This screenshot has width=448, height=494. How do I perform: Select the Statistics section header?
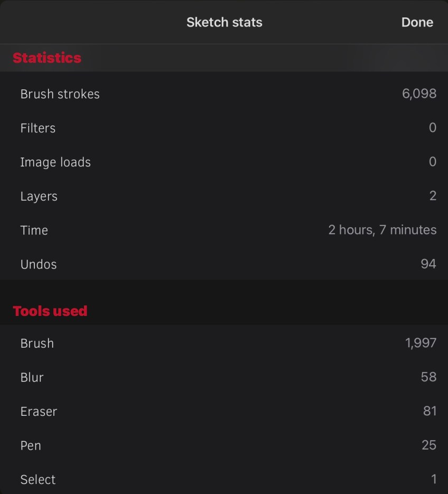47,58
